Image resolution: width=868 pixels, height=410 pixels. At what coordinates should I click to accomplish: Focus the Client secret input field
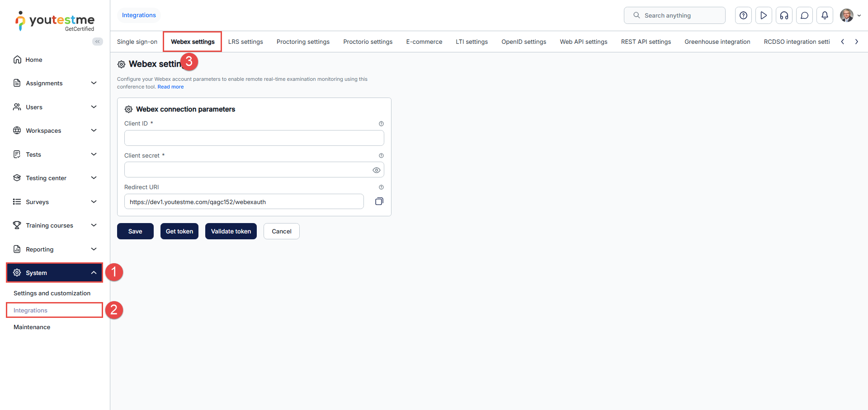point(254,170)
